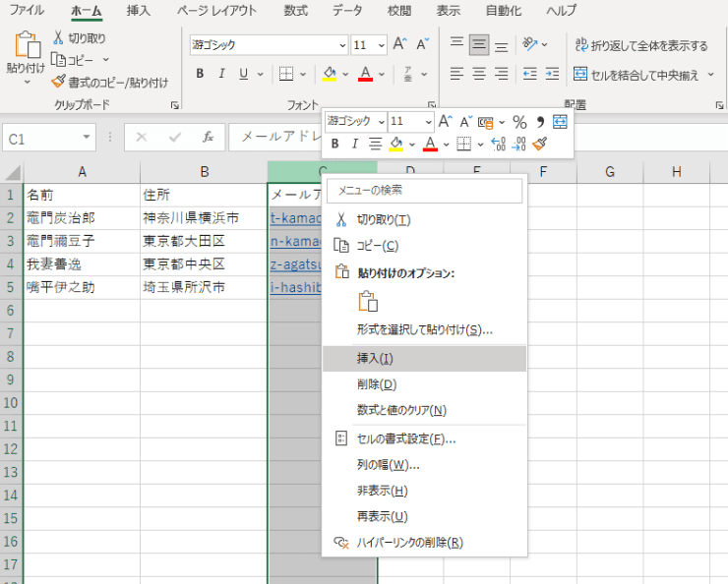Click the percent style icon in mini toolbar
Image resolution: width=728 pixels, height=584 pixels.
click(519, 122)
